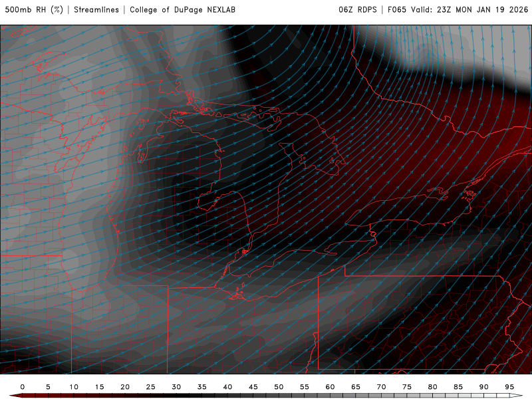Click the gray colorbar segment between 50 and 55

[291, 396]
